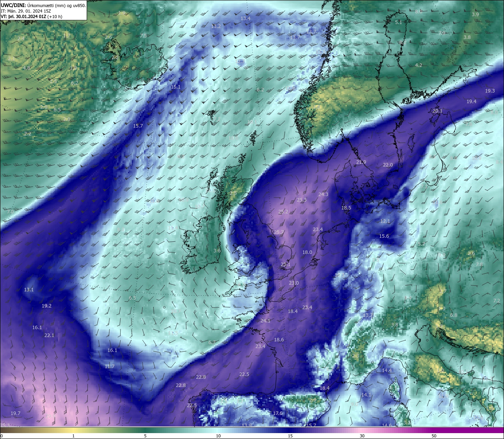504x439 pixels.
Task: Click the '5' label on the color scale
Action: point(145,436)
